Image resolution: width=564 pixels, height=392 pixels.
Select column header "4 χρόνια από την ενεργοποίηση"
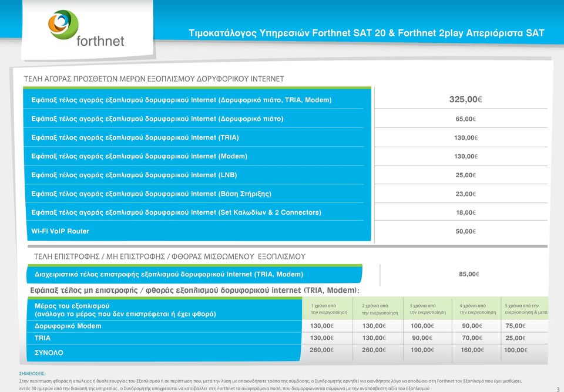click(x=477, y=309)
